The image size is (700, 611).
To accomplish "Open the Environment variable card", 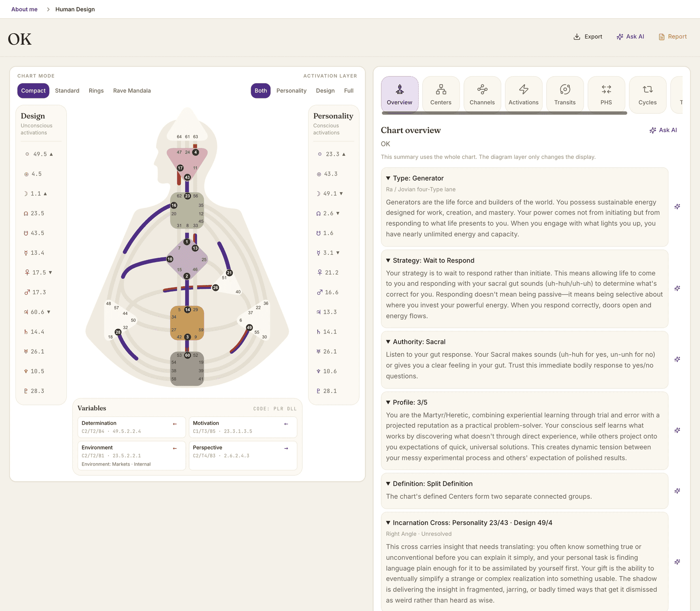I will (x=132, y=456).
